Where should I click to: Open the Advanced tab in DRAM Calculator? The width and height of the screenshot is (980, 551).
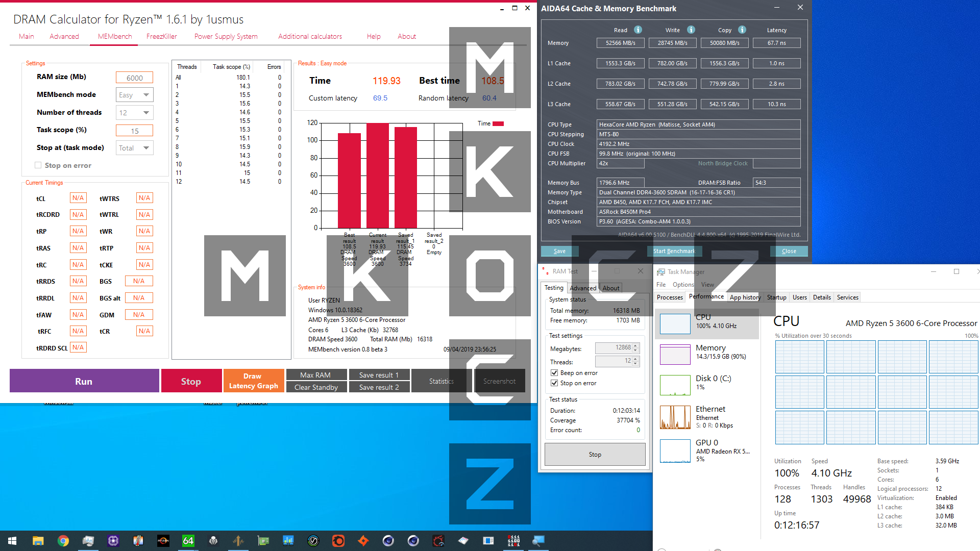[64, 36]
